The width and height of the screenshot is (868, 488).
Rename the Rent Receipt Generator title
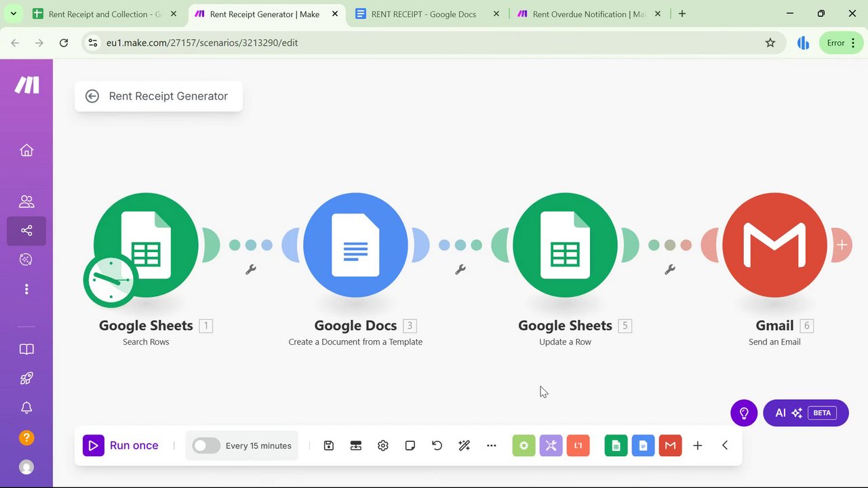[168, 96]
